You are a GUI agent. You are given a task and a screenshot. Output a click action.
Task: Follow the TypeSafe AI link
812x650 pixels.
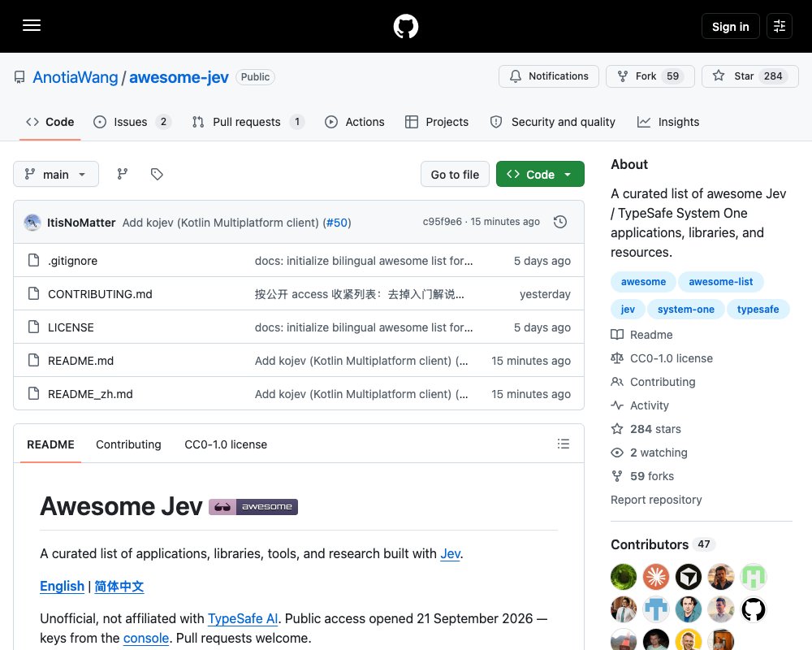pos(242,618)
